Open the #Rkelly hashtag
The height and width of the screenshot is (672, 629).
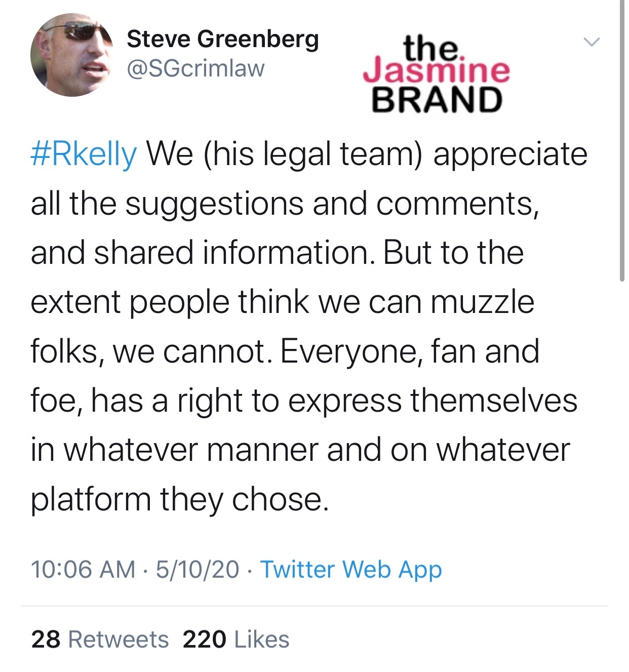point(84,154)
